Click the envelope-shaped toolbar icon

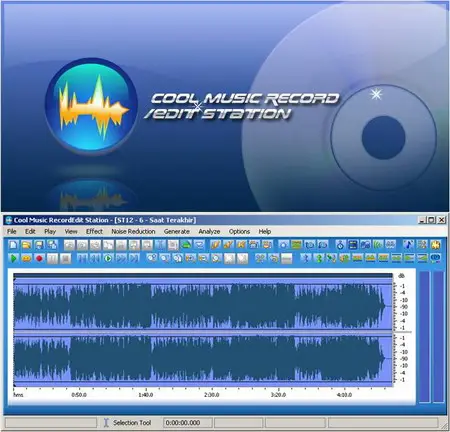pos(199,245)
